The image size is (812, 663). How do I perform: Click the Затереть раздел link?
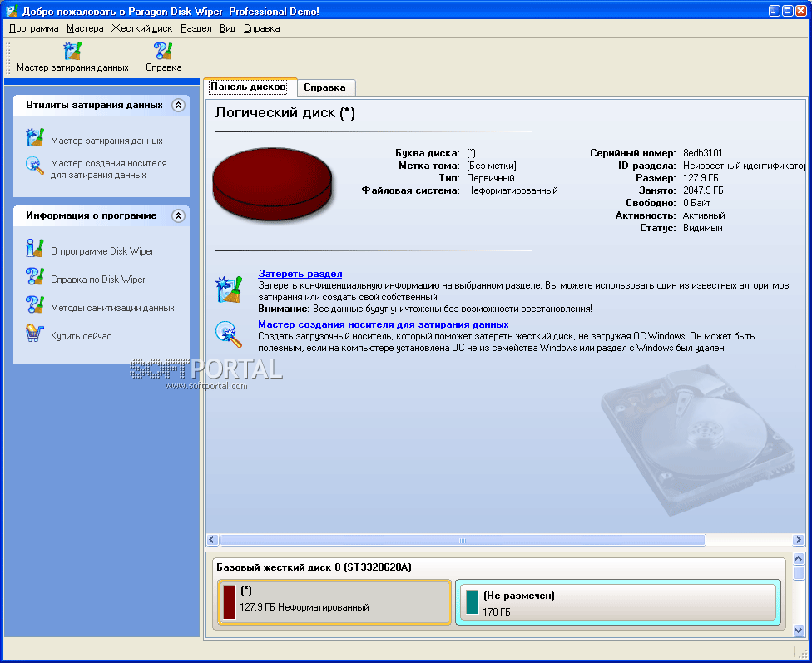click(300, 274)
